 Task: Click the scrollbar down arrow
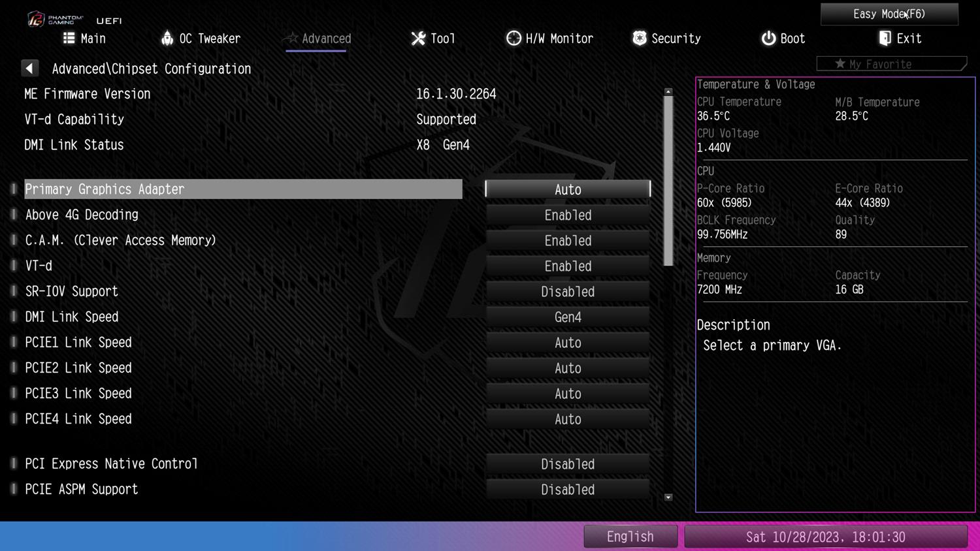[x=668, y=497]
